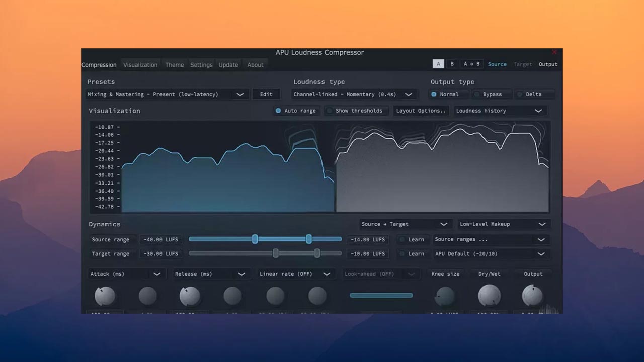The width and height of the screenshot is (644, 362).
Task: Copy settings with the A→B button
Action: tap(471, 64)
